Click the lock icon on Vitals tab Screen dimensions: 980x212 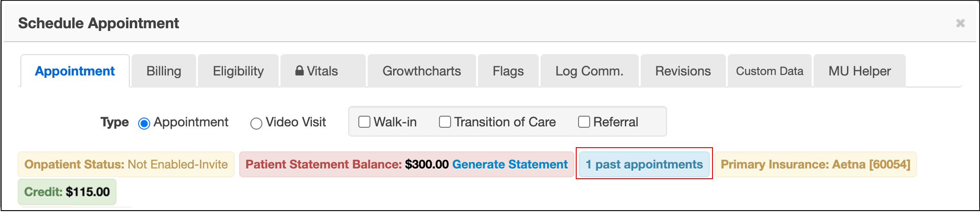[x=299, y=71]
